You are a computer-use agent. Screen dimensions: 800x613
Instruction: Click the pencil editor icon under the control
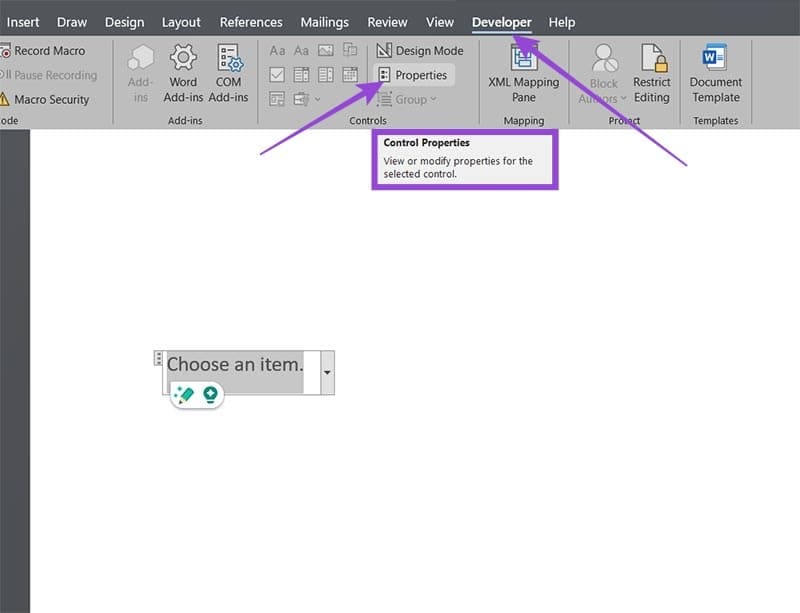(184, 395)
